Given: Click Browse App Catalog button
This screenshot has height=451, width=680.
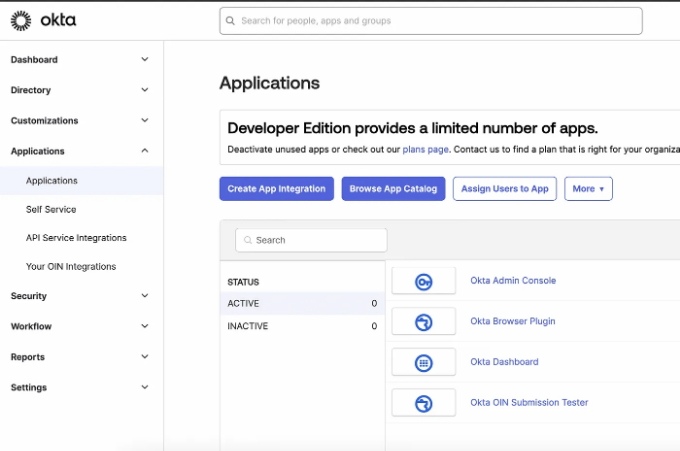Looking at the screenshot, I should coord(393,189).
